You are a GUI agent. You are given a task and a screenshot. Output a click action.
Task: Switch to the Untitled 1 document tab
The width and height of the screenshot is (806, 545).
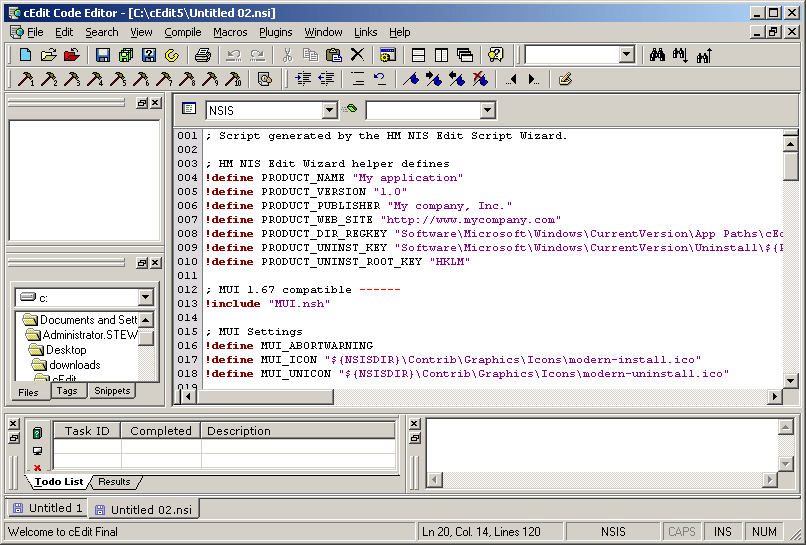pyautogui.click(x=49, y=509)
